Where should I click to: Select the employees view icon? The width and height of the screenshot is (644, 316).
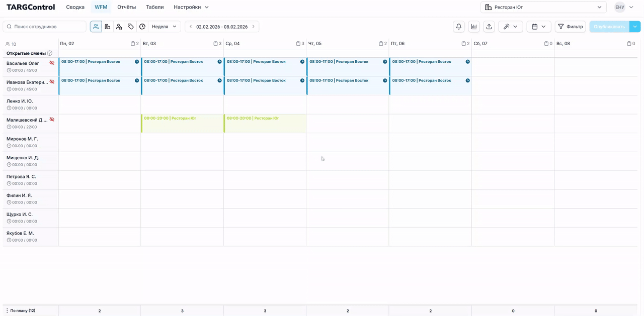[x=96, y=27]
